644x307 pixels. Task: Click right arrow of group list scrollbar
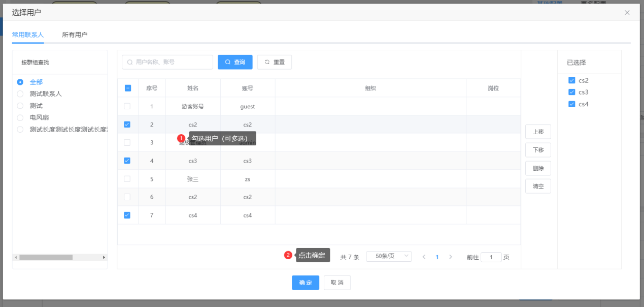coord(104,257)
